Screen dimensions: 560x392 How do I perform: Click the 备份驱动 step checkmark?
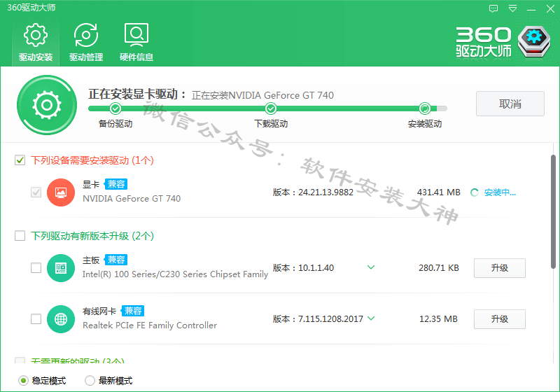coord(115,108)
